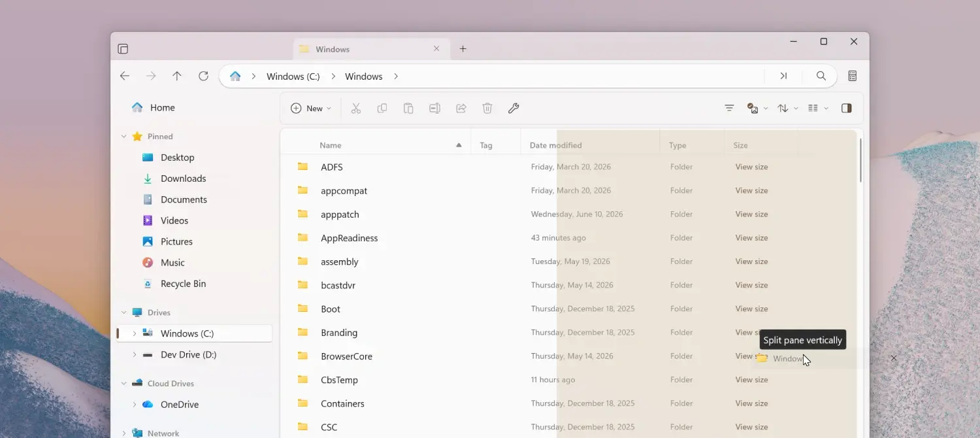Toggle the sidebar layout icon in title bar
Screen dimensions: 980x438
pos(123,49)
